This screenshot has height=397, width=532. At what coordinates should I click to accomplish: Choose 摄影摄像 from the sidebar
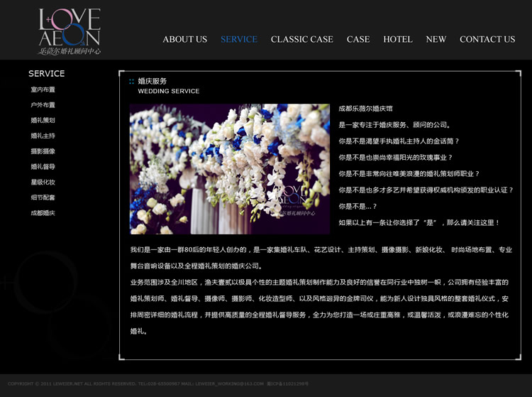tap(43, 151)
